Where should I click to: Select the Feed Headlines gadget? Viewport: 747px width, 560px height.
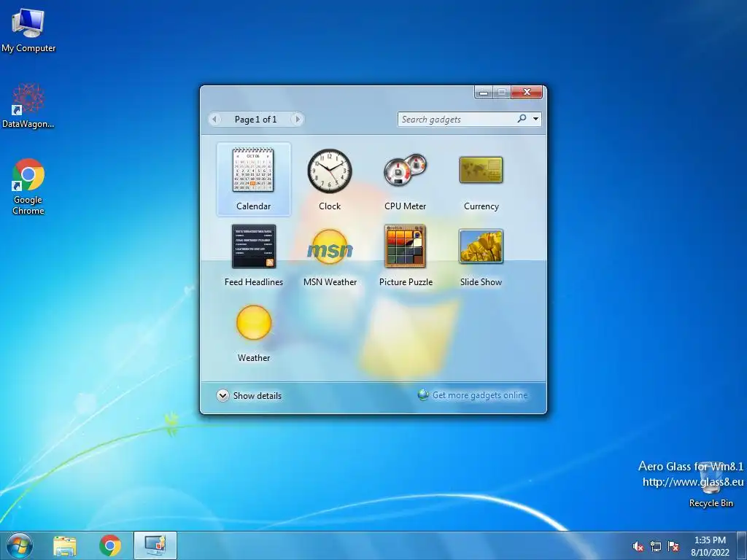click(x=253, y=255)
